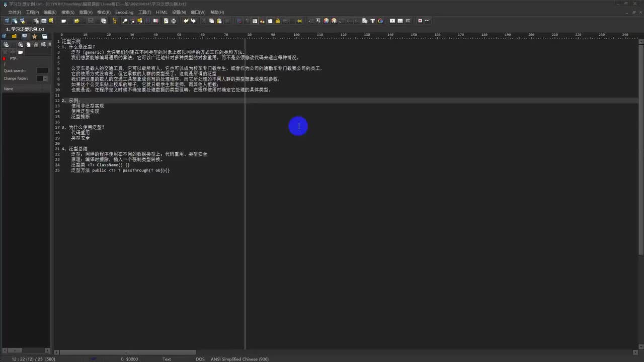This screenshot has width=644, height=362.
Task: Toggle the pilcrow show-whitespace icon
Action: (247, 21)
